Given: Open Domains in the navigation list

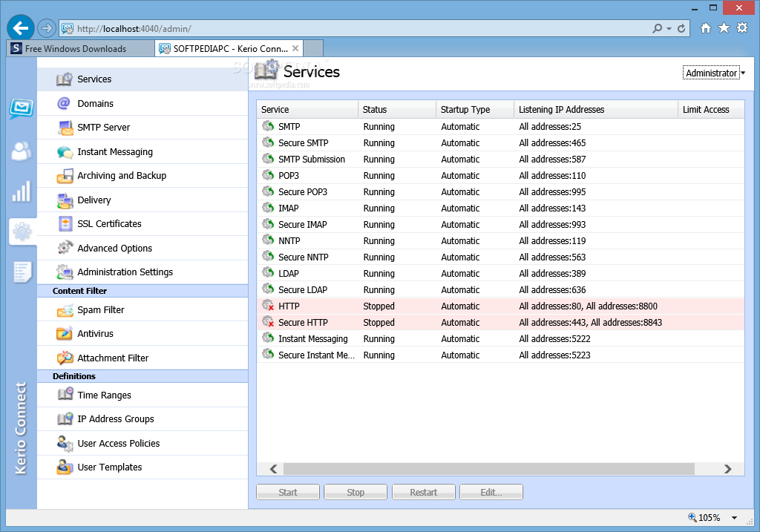Looking at the screenshot, I should pos(142,103).
